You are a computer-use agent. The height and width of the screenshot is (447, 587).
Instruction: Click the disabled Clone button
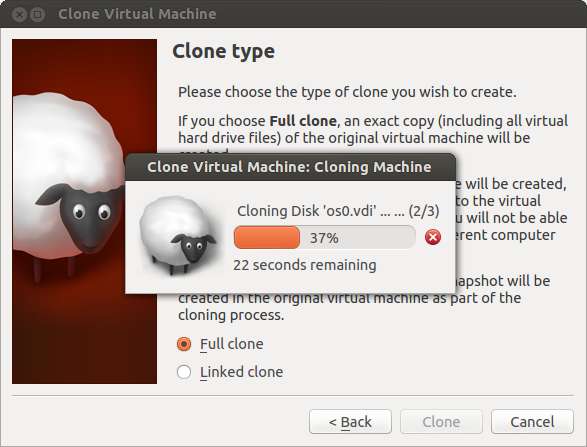[441, 422]
